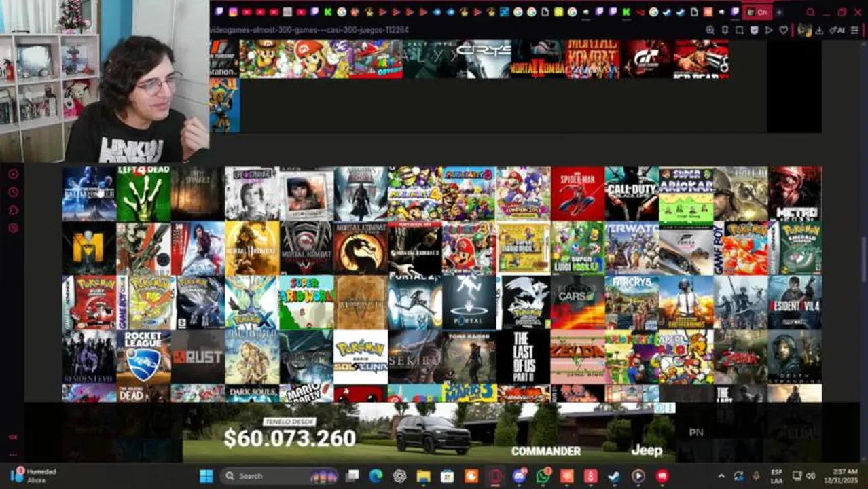Screen dimensions: 868x489
Task: Switch to Opera GX taskbar icon
Action: [x=495, y=476]
